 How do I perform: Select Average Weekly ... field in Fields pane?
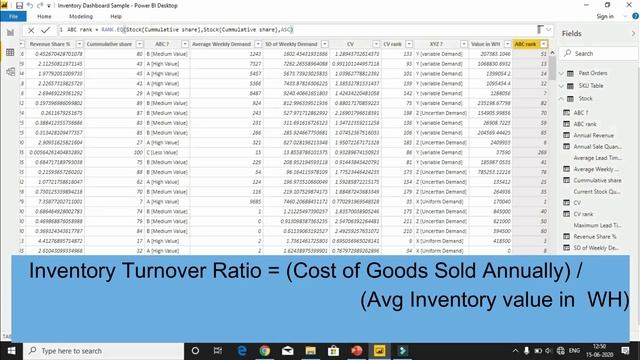click(596, 169)
